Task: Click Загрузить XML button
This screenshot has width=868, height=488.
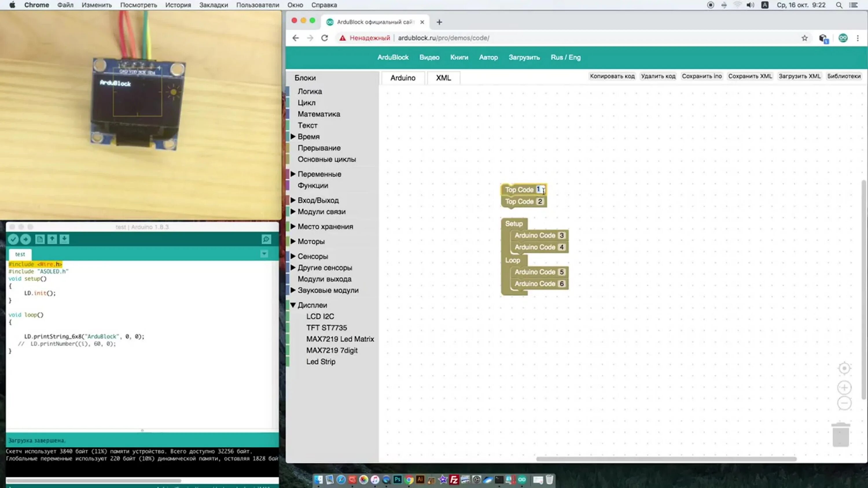Action: coord(800,76)
